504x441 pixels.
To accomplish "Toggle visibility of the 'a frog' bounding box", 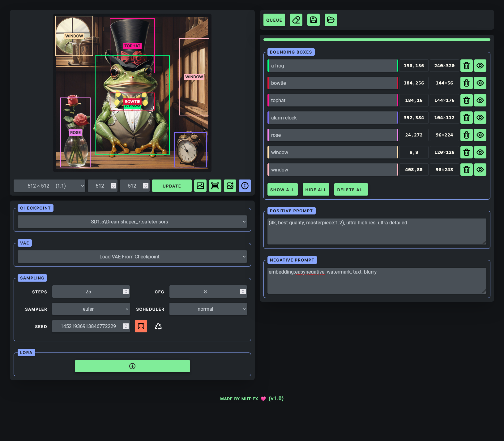I will pos(480,65).
